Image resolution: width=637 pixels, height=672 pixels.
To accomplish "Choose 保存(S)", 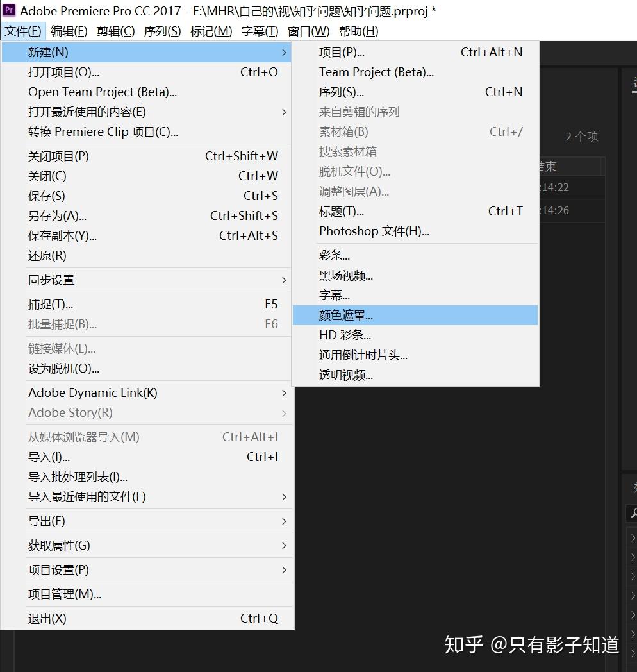I will click(147, 196).
